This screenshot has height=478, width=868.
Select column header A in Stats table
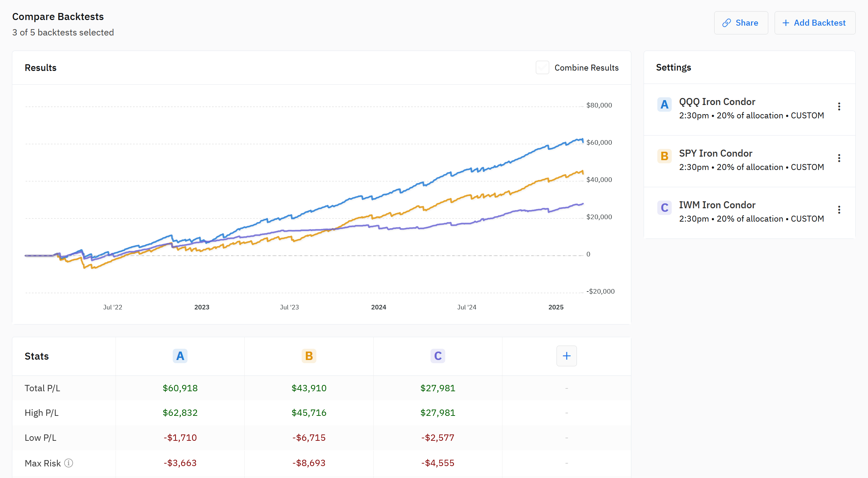180,356
